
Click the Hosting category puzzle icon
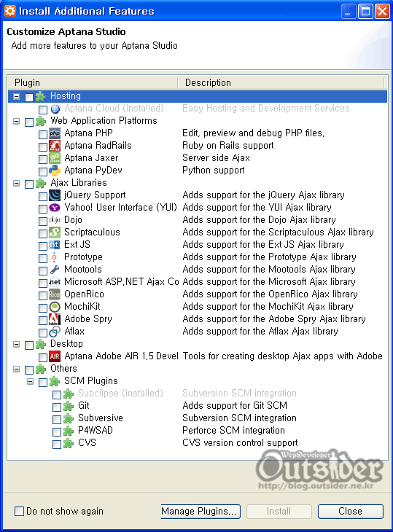click(41, 96)
